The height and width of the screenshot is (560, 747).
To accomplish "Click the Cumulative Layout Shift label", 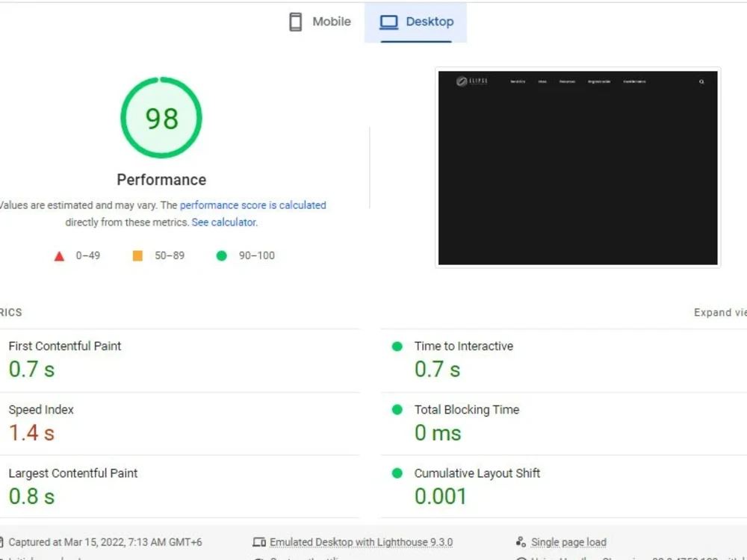I will [477, 473].
